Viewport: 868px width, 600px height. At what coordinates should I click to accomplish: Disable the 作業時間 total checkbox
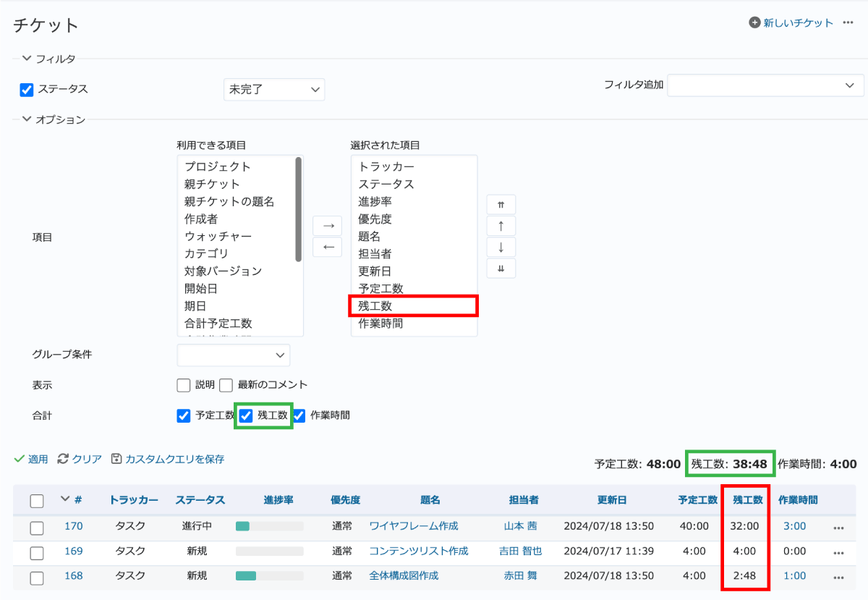click(x=298, y=415)
